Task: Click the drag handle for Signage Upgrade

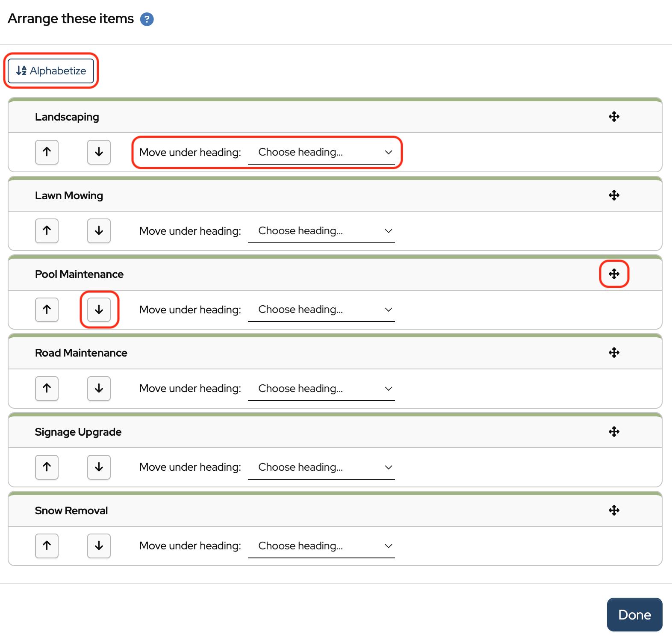Action: pos(614,432)
